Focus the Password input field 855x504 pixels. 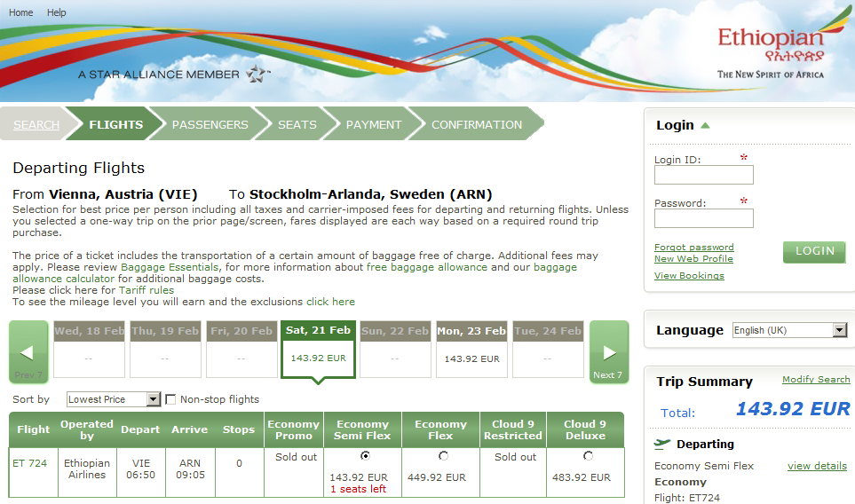click(703, 218)
